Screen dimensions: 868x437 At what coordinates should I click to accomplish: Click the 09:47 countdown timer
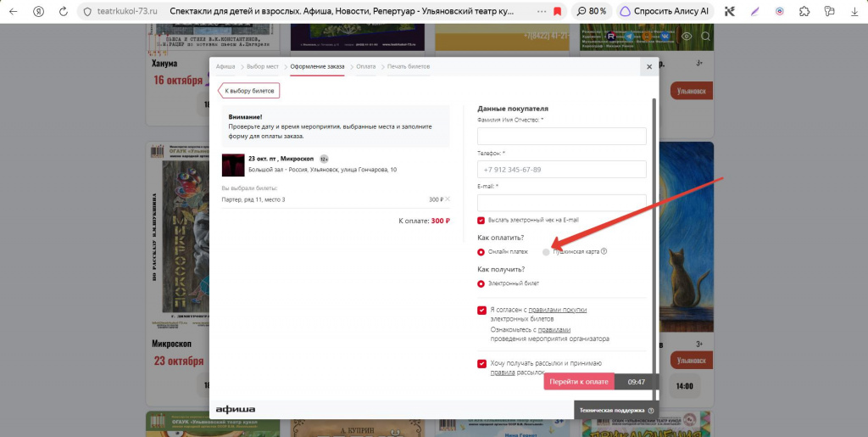(x=637, y=382)
